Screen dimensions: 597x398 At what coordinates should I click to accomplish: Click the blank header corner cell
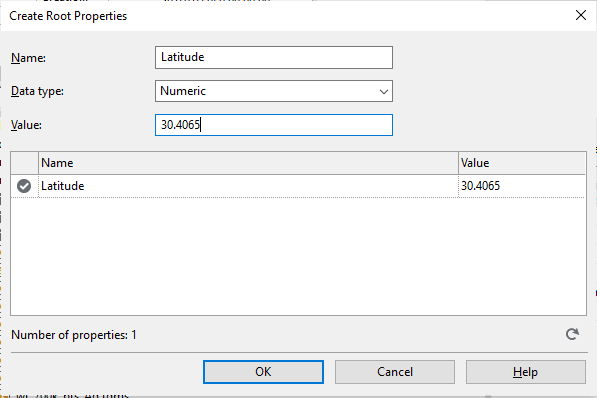click(x=24, y=163)
